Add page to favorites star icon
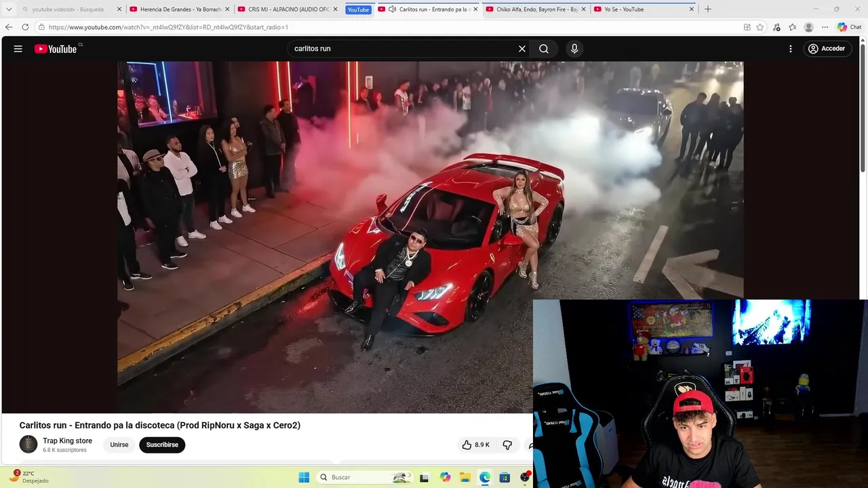 tap(760, 27)
